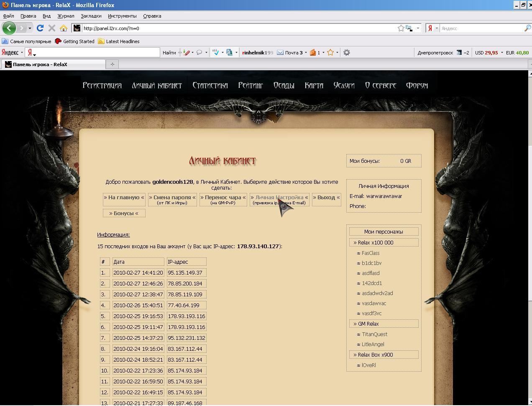
Task: Open Статистика in the site navigation
Action: pyautogui.click(x=210, y=85)
